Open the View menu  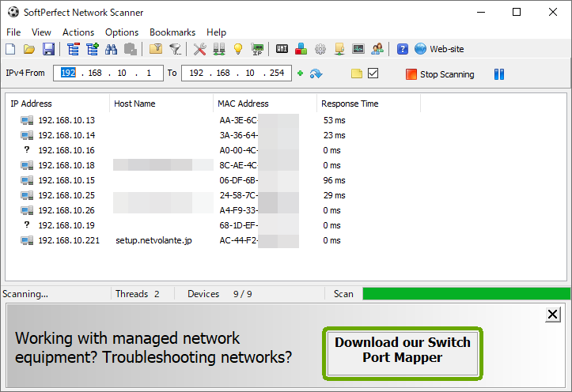point(41,32)
